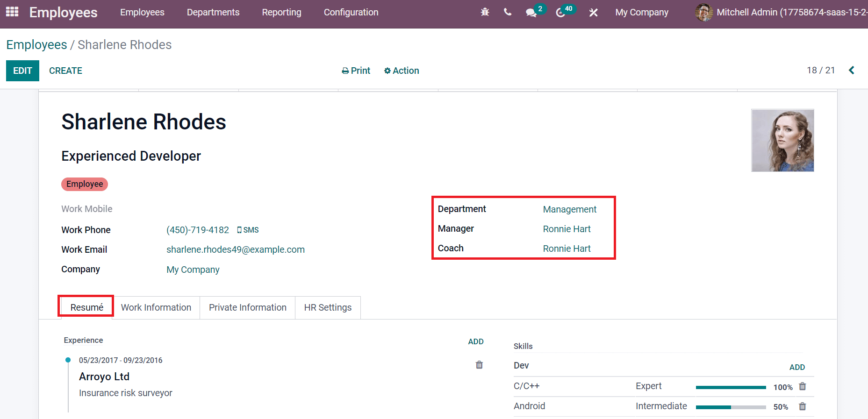This screenshot has width=868, height=419.
Task: Click the Sharlene Rhodes name heading
Action: 144,122
